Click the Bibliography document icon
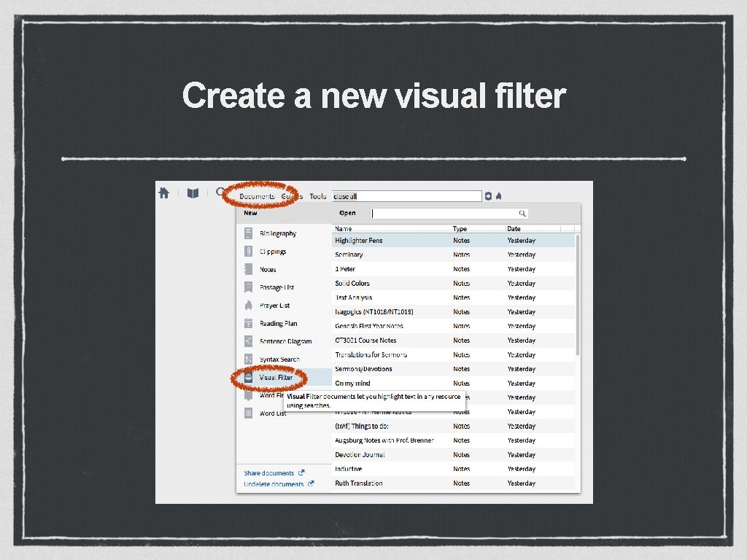This screenshot has height=560, width=747. [x=248, y=233]
